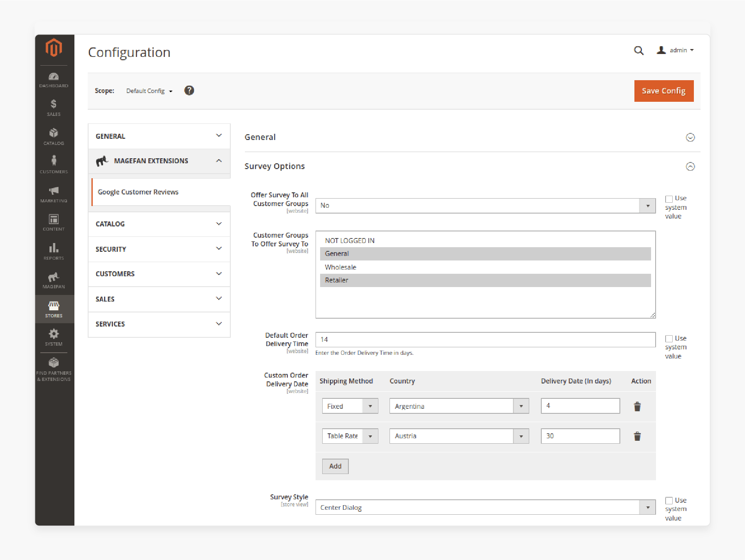The height and width of the screenshot is (560, 745).
Task: Toggle Use system value for Delivery Time
Action: tap(669, 339)
